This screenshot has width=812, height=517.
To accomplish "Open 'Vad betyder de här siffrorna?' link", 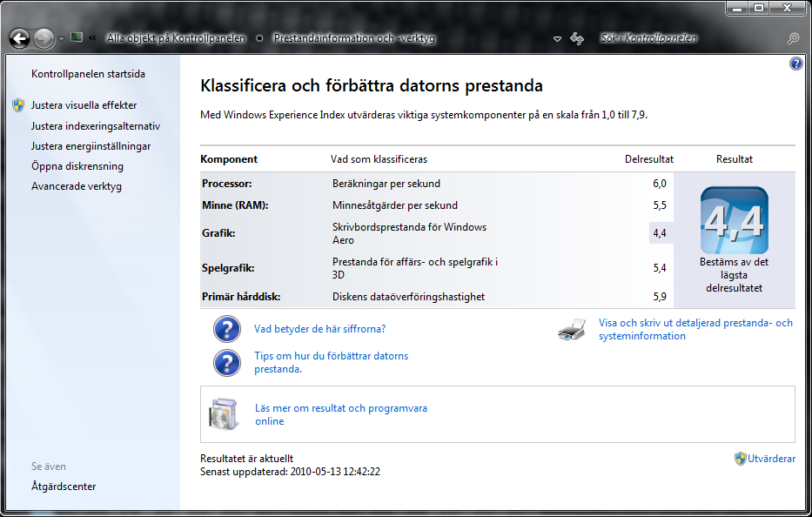I will click(x=320, y=329).
